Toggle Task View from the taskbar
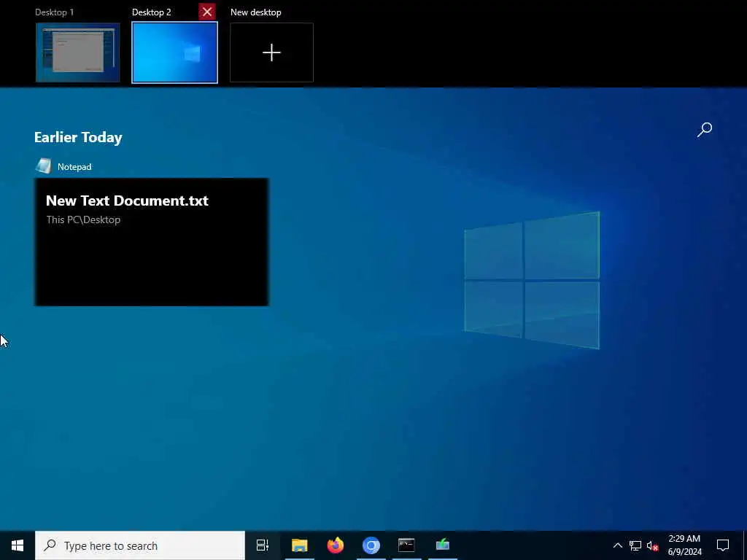The height and width of the screenshot is (560, 747). pos(263,545)
